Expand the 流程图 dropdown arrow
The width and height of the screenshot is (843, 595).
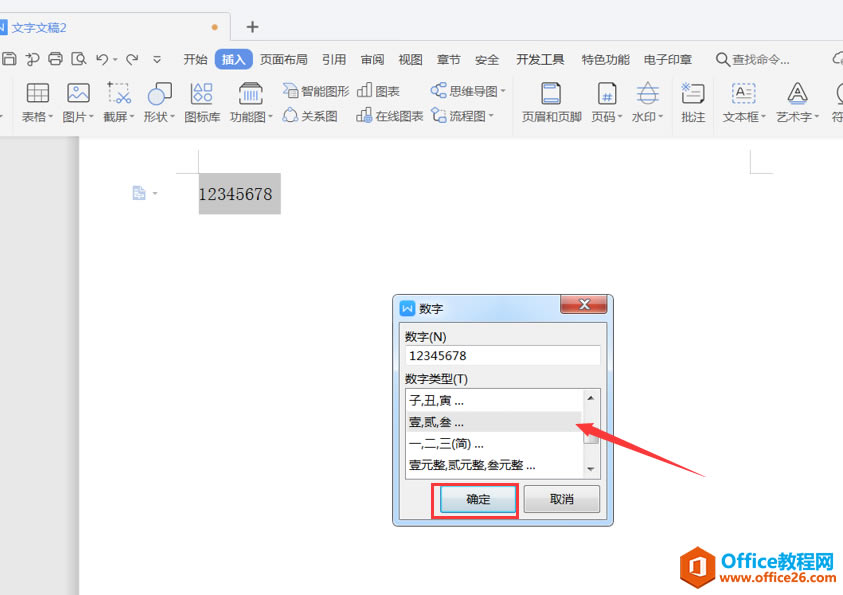tap(491, 116)
